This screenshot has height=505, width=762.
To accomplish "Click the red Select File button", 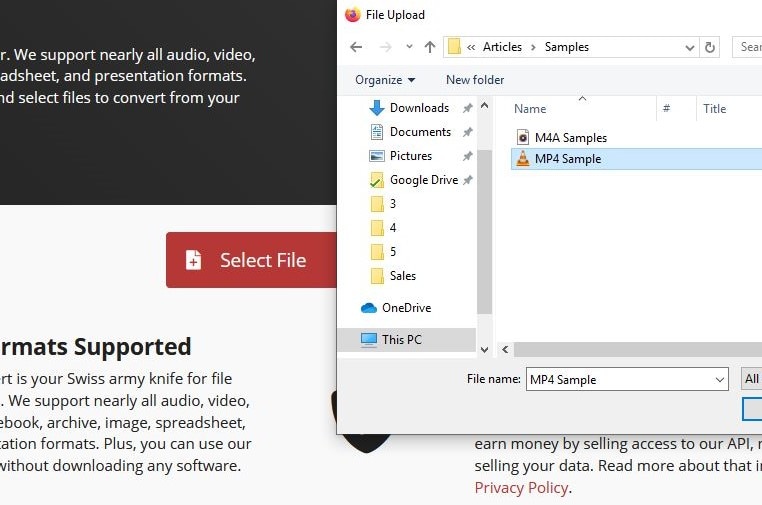I will click(251, 260).
